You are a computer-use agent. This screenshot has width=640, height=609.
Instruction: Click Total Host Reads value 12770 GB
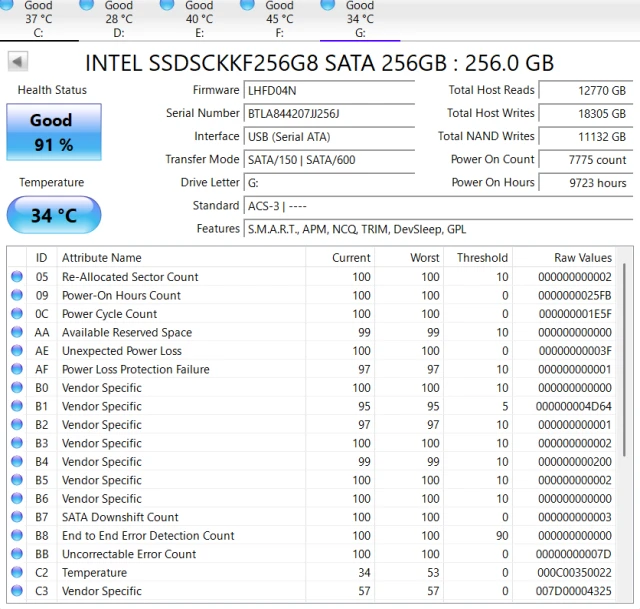[586, 90]
